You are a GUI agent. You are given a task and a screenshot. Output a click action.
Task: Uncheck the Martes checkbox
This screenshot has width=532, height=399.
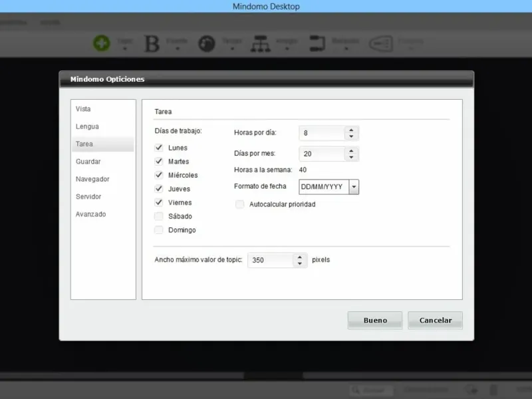[159, 161]
